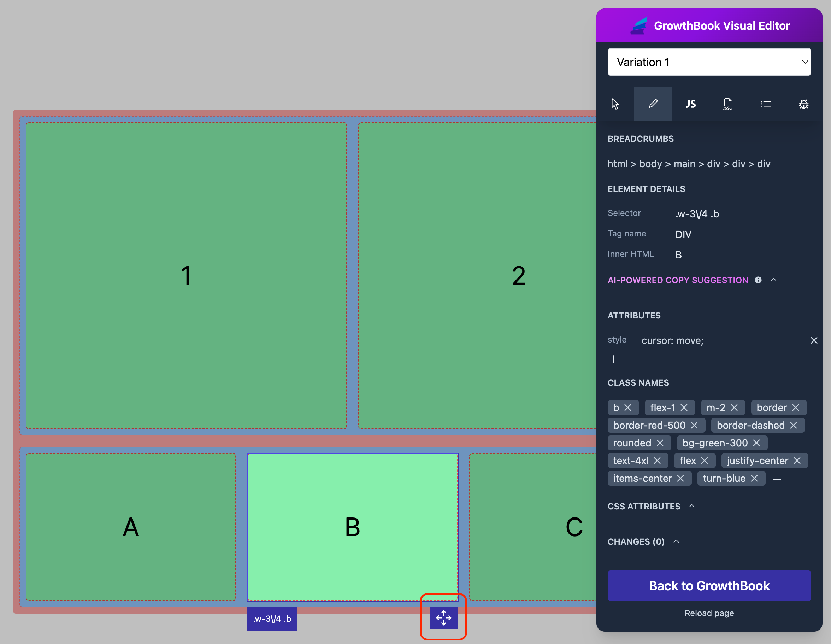Add a new class name plus icon

pos(777,480)
